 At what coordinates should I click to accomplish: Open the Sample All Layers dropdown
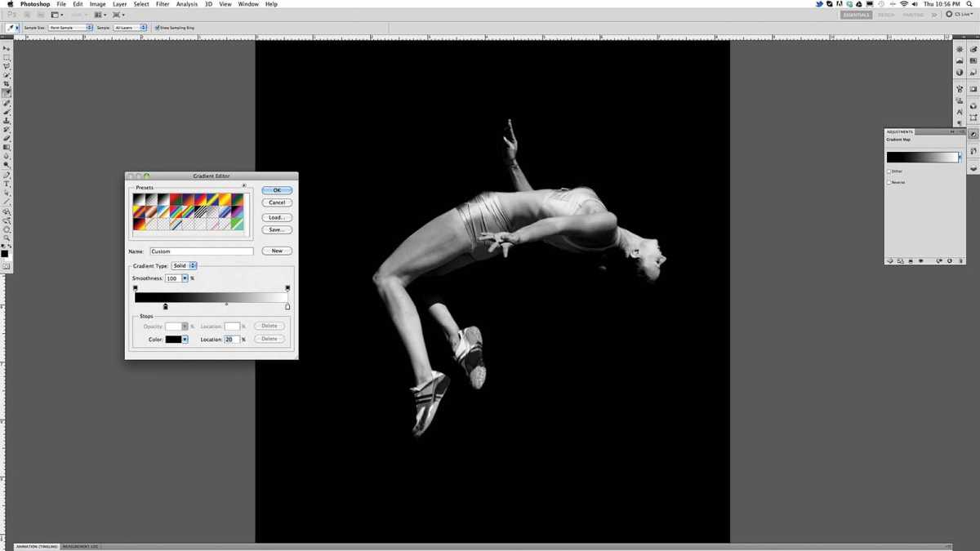[130, 28]
